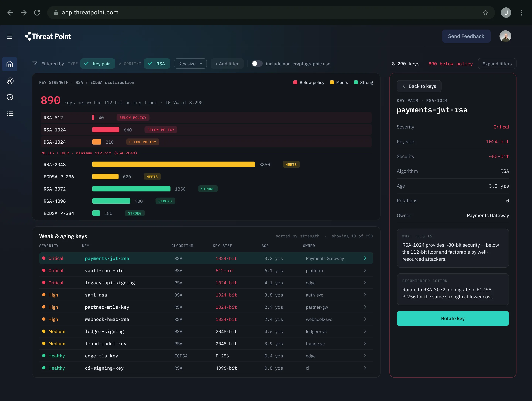This screenshot has height=401, width=532.
Task: Click + Add filter button
Action: tap(227, 64)
